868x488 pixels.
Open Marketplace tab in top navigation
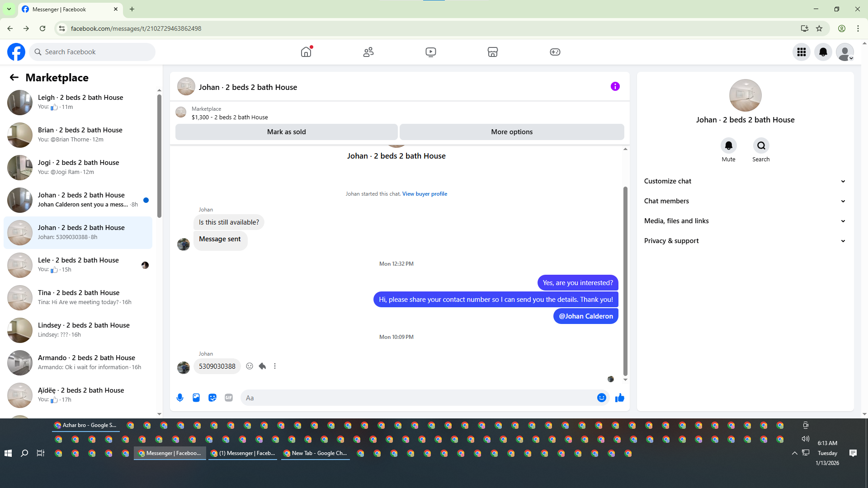[493, 52]
